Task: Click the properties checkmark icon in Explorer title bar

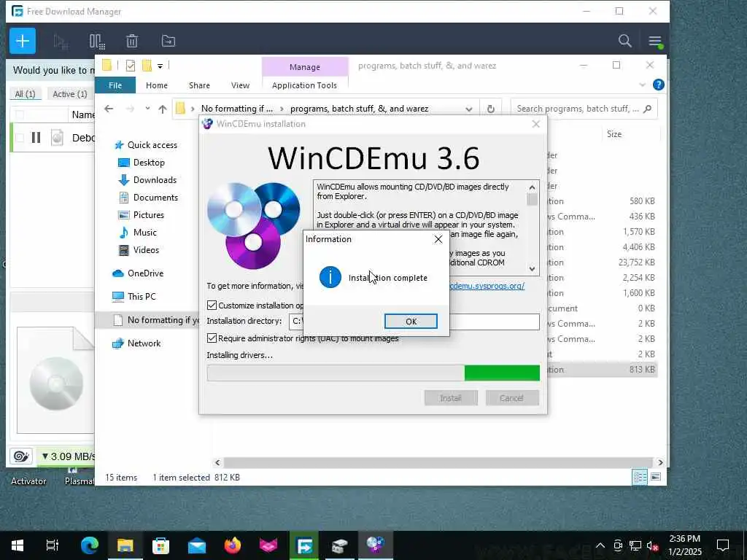Action: (x=131, y=66)
